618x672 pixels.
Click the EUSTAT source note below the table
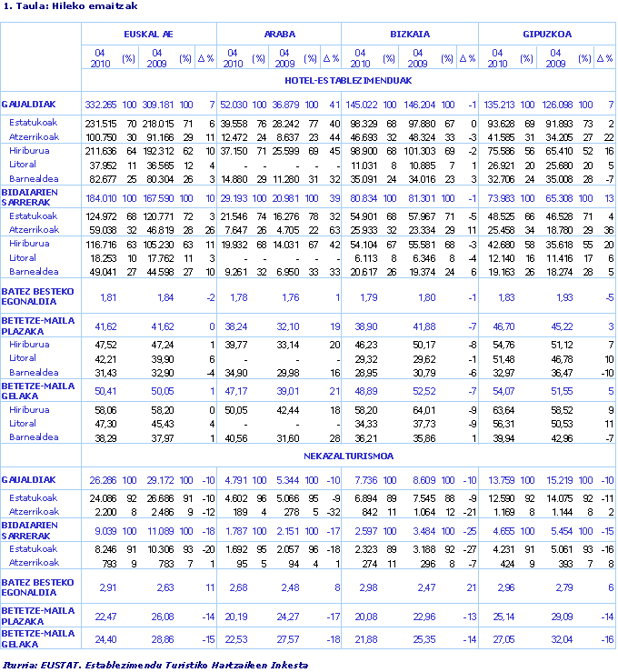click(x=154, y=665)
